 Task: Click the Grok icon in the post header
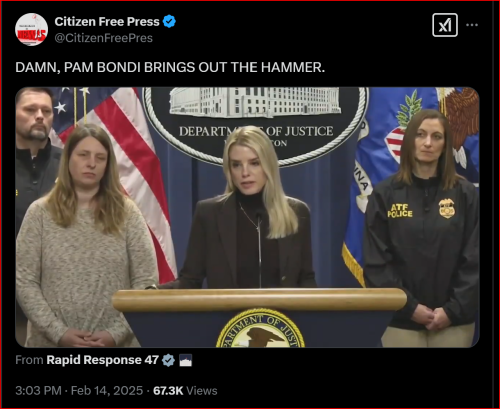(445, 25)
